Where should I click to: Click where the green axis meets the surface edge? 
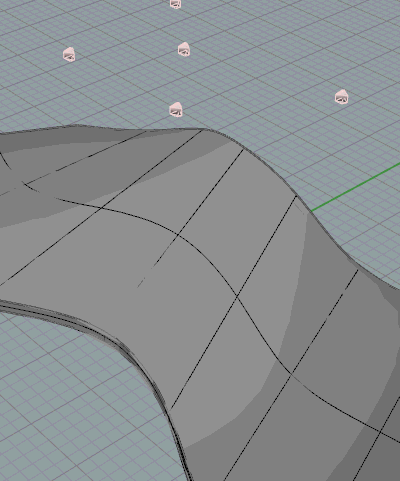pyautogui.click(x=311, y=211)
